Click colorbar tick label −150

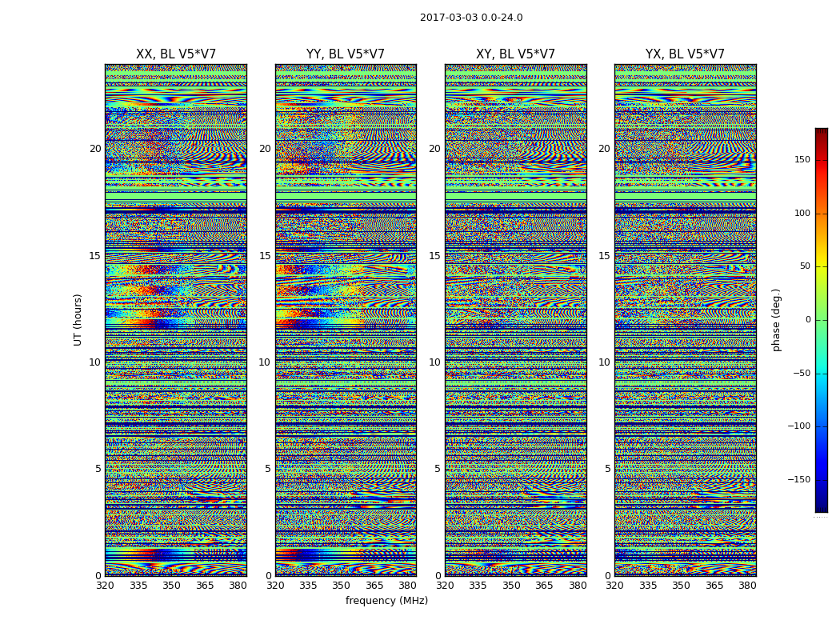pos(798,480)
